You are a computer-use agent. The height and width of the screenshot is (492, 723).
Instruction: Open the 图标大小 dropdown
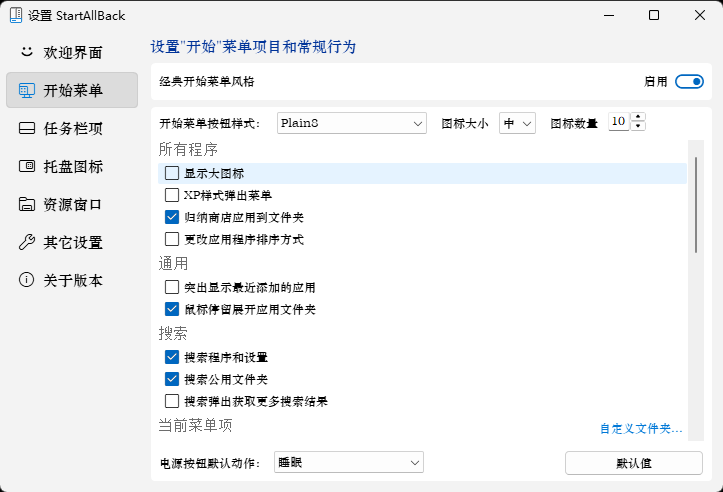click(x=518, y=123)
